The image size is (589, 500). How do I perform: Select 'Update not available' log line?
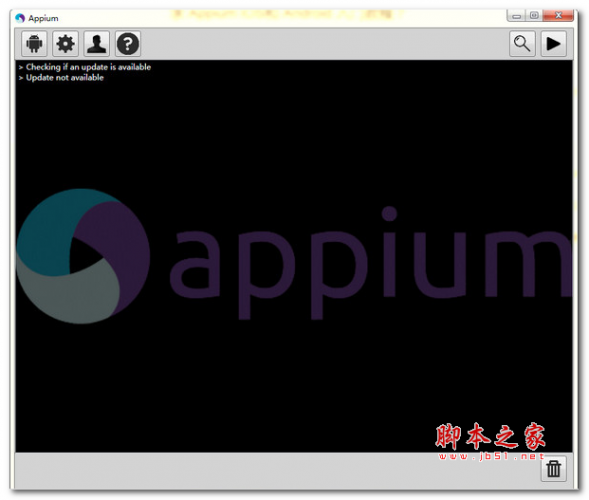click(x=65, y=77)
